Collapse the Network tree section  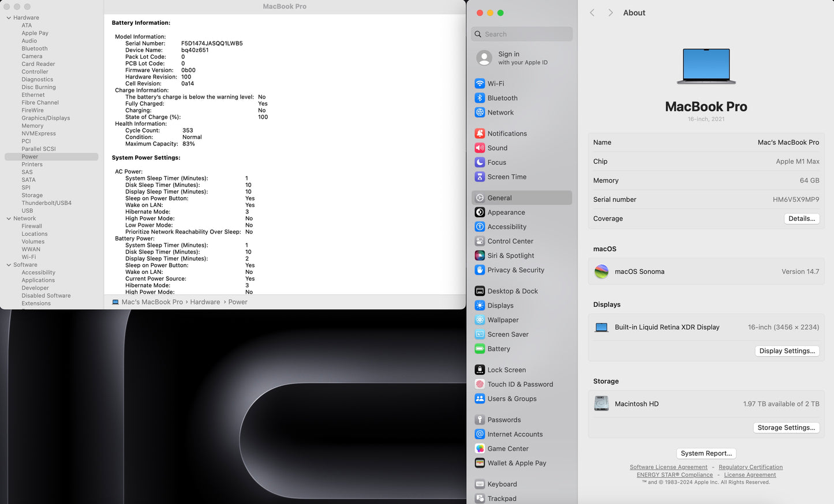(x=9, y=219)
